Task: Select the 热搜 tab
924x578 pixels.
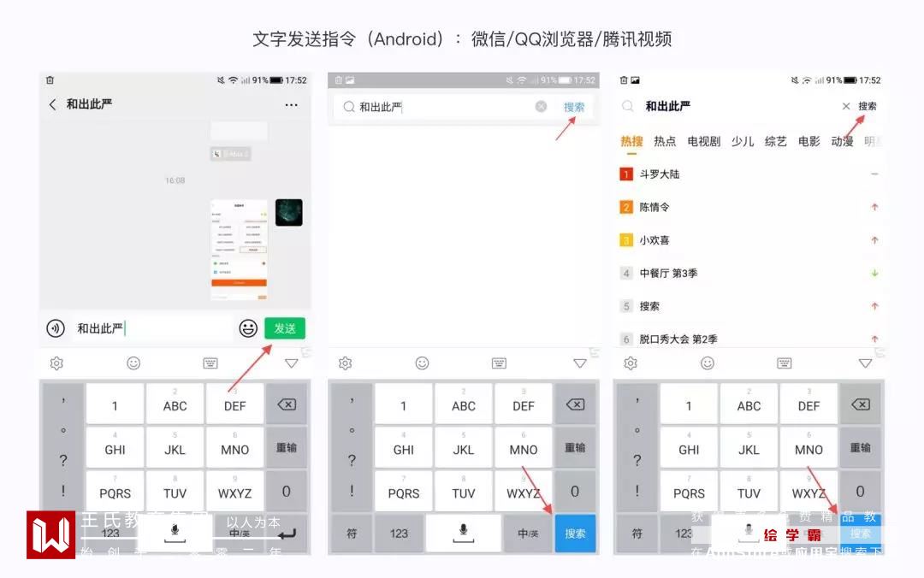Action: [x=631, y=141]
